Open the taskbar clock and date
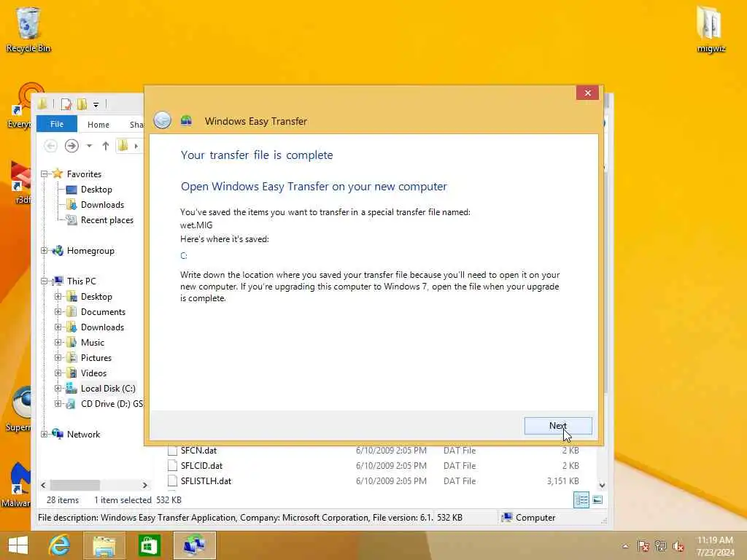 pos(715,546)
